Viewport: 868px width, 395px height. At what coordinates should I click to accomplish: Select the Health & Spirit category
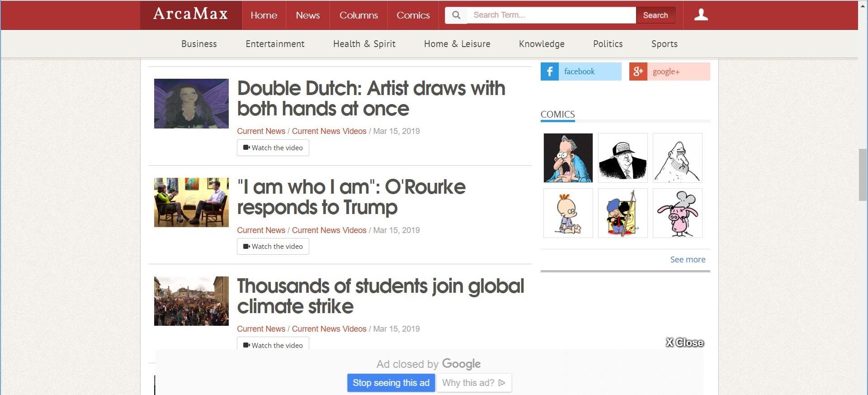click(x=364, y=44)
